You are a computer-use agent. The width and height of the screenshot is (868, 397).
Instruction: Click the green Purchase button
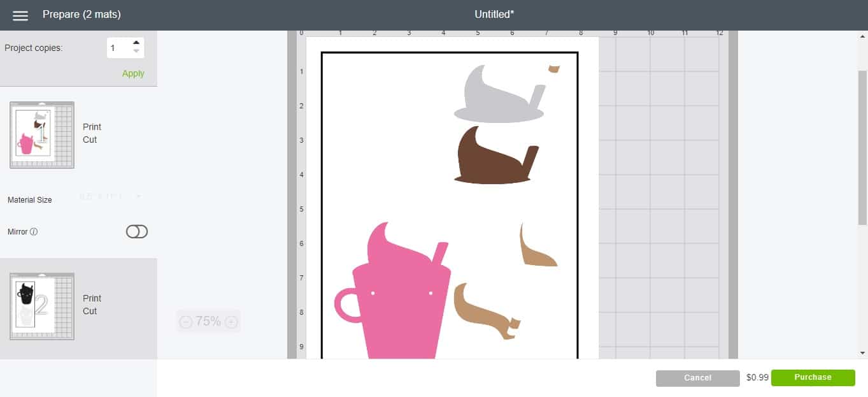point(813,377)
